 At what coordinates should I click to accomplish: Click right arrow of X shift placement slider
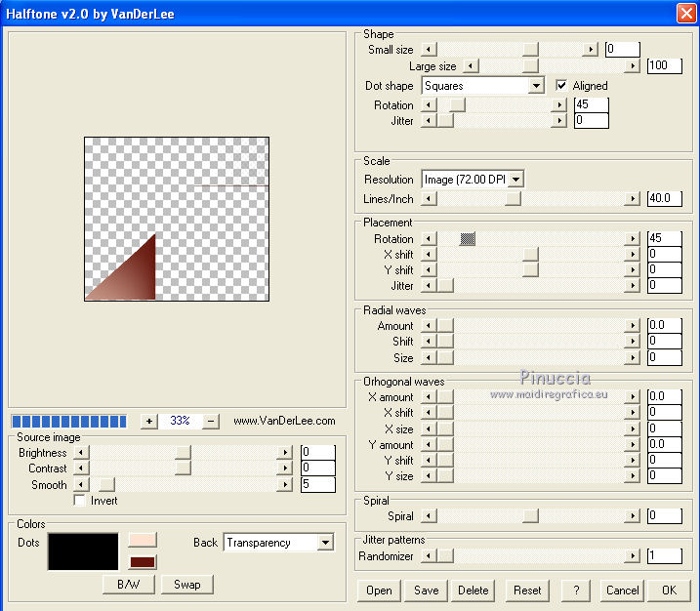[632, 255]
